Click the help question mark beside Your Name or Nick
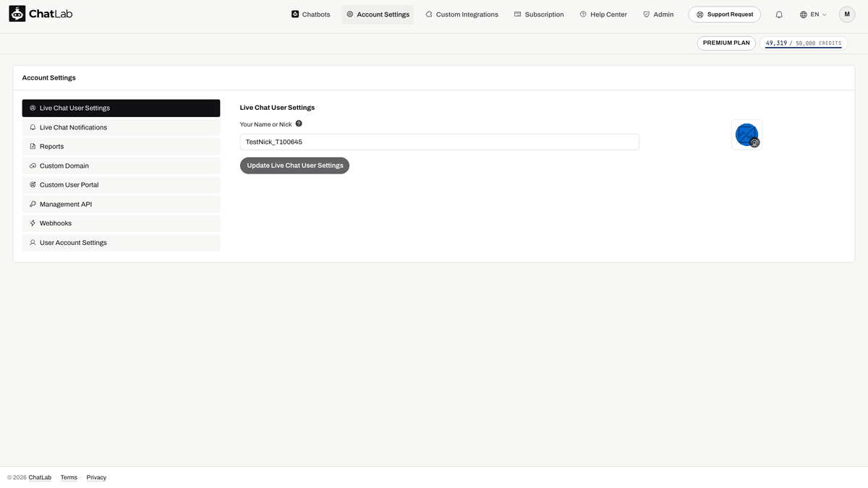 tap(299, 124)
